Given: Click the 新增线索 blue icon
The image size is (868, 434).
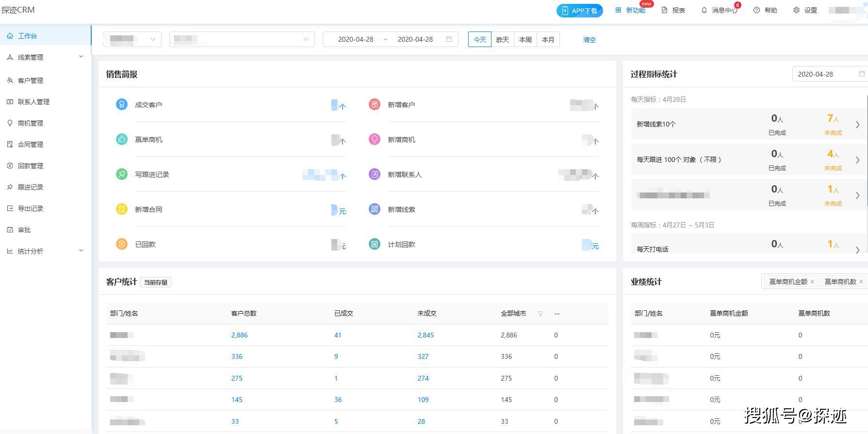Looking at the screenshot, I should click(375, 209).
